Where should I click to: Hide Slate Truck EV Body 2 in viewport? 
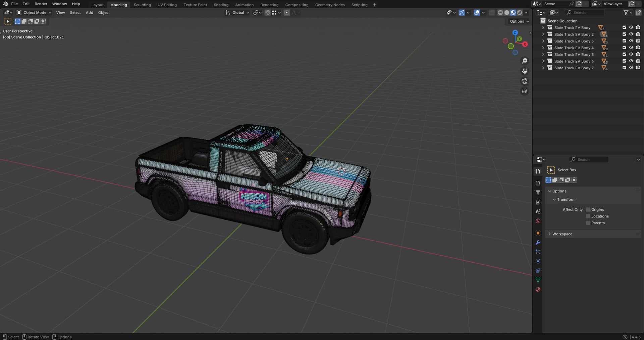[631, 34]
